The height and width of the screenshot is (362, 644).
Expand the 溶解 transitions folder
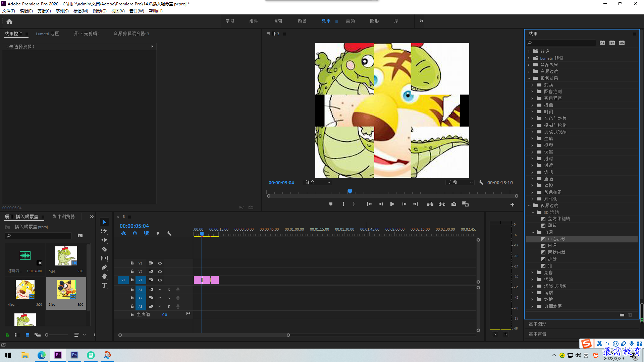[532, 293]
